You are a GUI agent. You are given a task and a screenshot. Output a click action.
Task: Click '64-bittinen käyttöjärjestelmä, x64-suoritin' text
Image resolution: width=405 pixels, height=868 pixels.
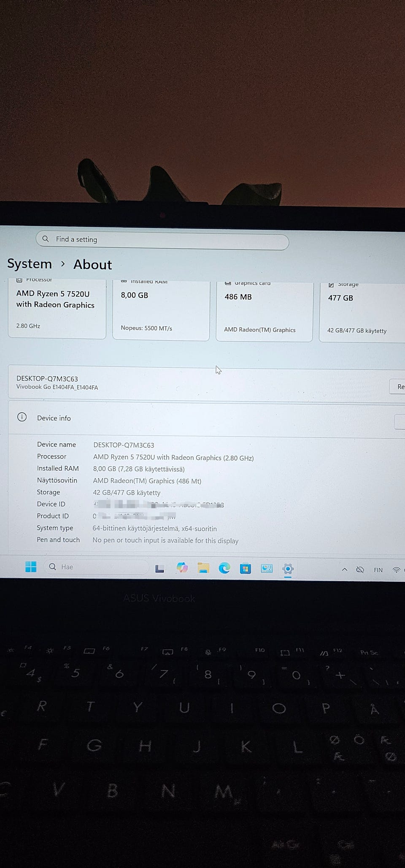155,529
